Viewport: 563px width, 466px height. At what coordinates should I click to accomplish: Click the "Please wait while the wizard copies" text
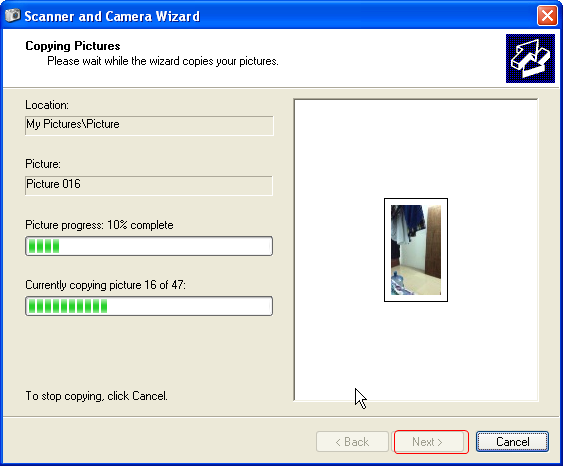163,61
